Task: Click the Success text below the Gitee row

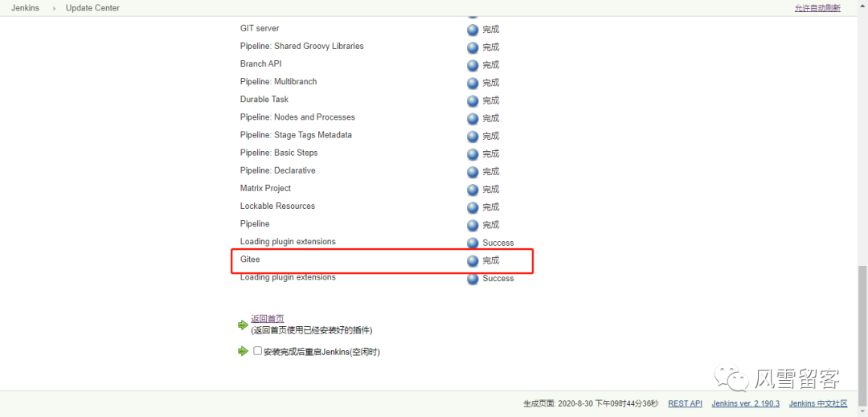Action: pos(498,279)
